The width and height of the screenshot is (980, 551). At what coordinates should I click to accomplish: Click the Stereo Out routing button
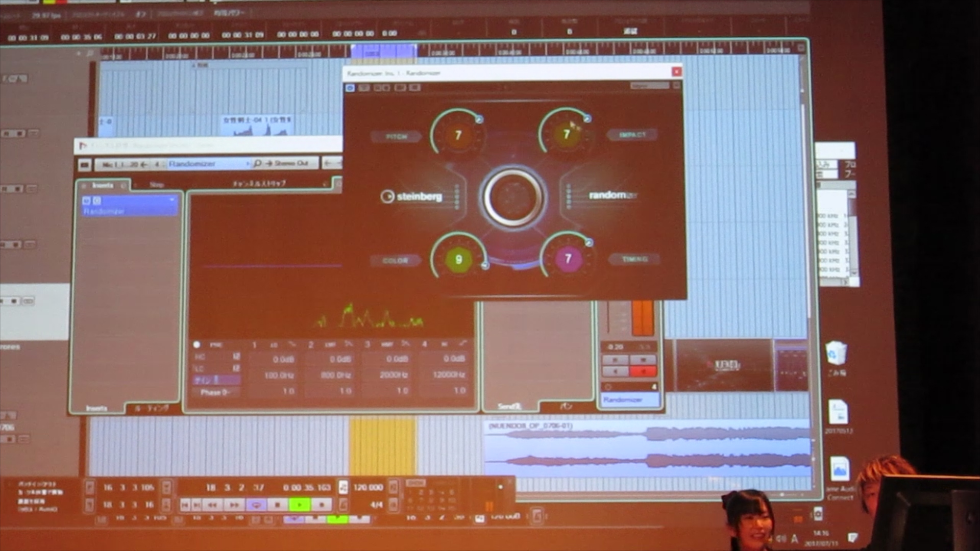pos(291,163)
